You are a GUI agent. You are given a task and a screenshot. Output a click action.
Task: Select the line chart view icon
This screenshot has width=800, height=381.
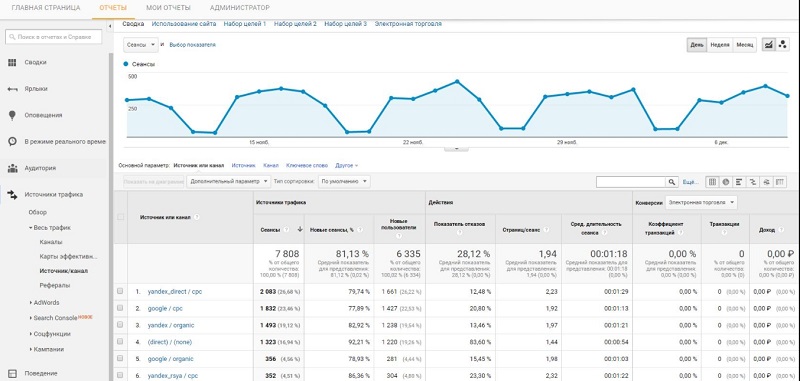coord(768,45)
